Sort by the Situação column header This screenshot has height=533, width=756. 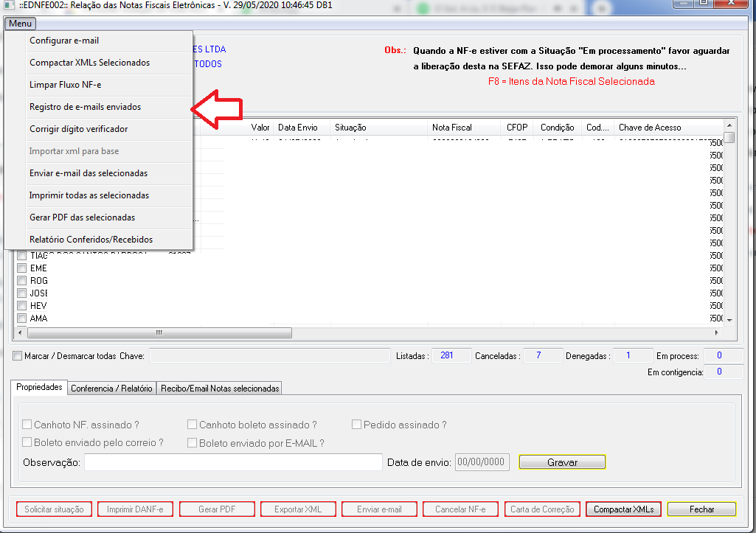point(378,128)
